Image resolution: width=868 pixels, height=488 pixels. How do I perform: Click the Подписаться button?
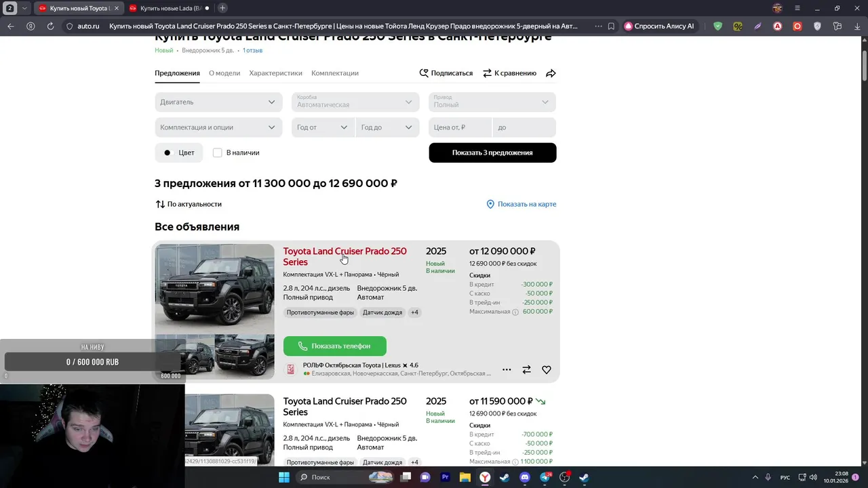click(446, 73)
